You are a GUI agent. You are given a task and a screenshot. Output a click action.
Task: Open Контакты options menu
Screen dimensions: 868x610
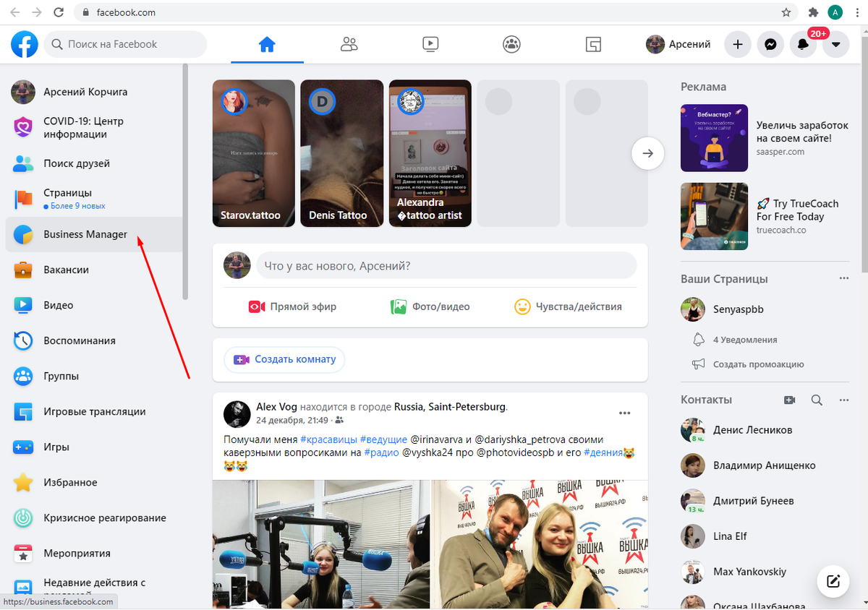[x=844, y=400]
